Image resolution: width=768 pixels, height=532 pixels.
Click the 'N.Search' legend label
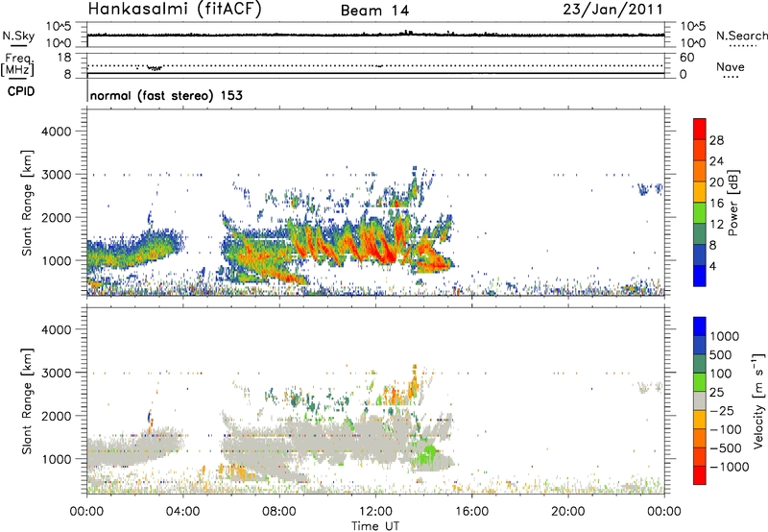[741, 36]
